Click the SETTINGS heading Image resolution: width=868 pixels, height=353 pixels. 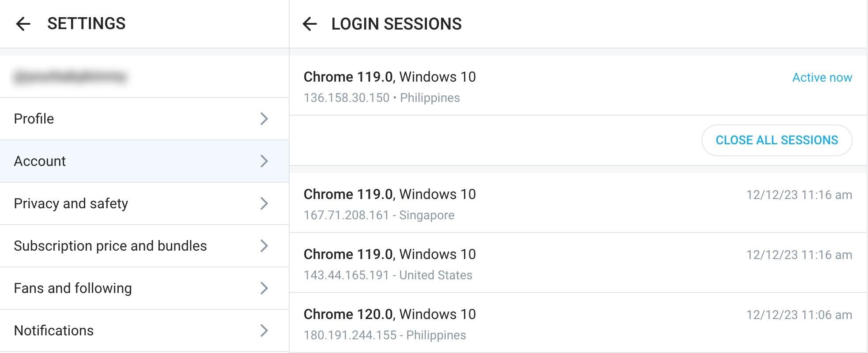point(87,23)
